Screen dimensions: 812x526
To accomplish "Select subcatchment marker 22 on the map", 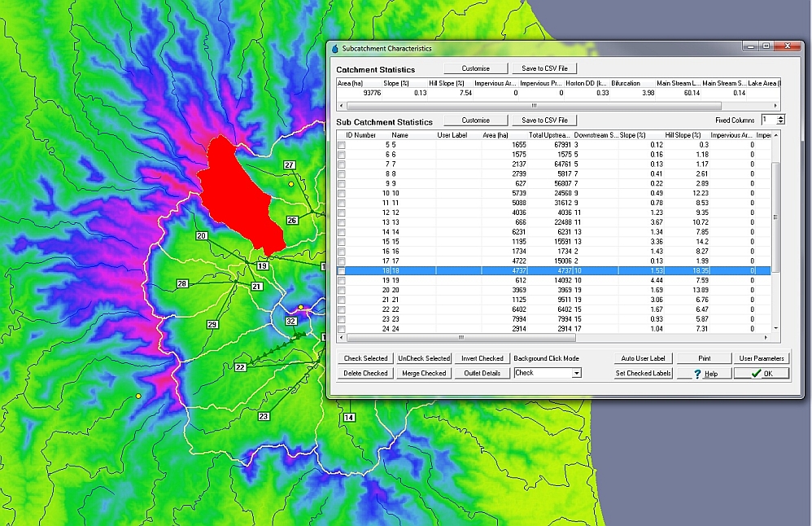I will [240, 367].
